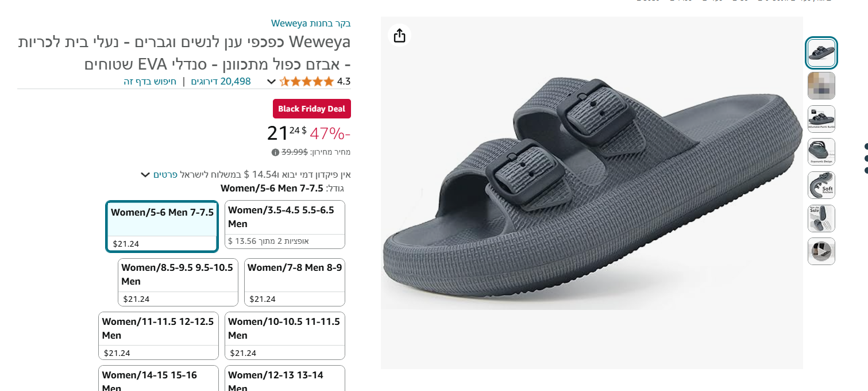The width and height of the screenshot is (868, 391).
Task: Open the product video thumbnail
Action: coord(821,251)
